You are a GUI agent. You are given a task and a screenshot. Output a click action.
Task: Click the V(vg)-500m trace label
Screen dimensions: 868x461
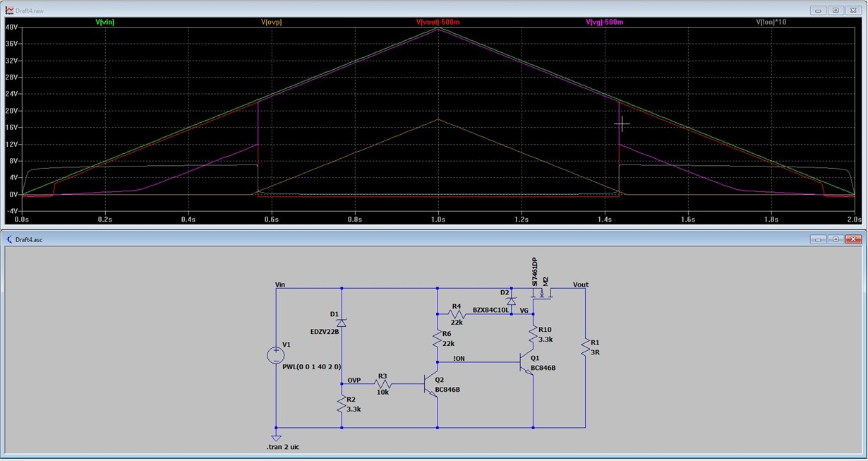[605, 22]
